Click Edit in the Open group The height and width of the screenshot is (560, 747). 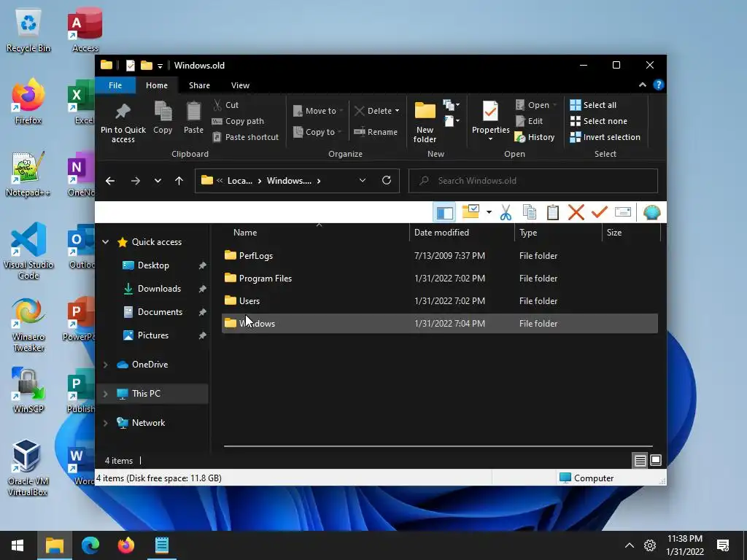[530, 121]
